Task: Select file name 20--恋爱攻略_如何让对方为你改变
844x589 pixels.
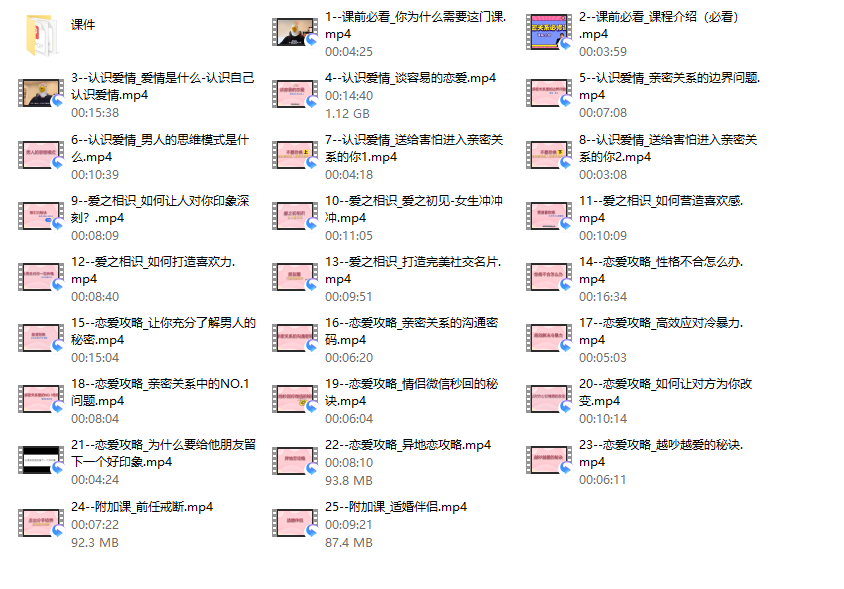Action: pyautogui.click(x=665, y=392)
